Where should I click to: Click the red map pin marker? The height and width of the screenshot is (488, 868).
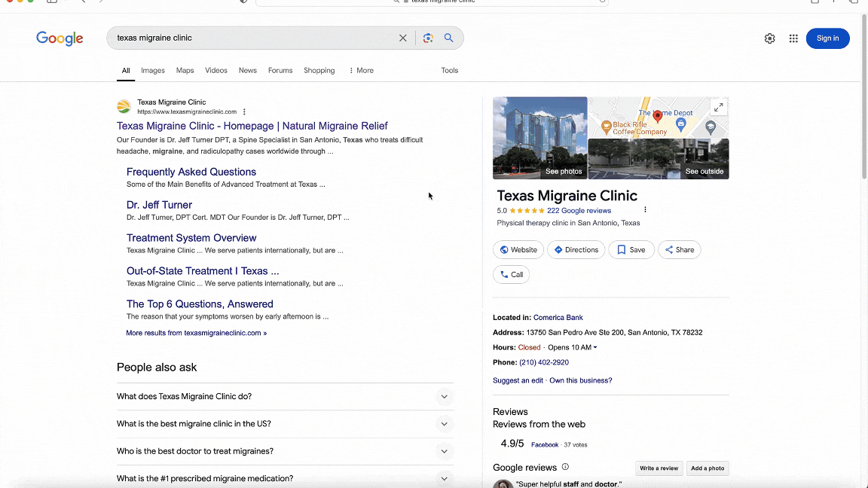657,116
